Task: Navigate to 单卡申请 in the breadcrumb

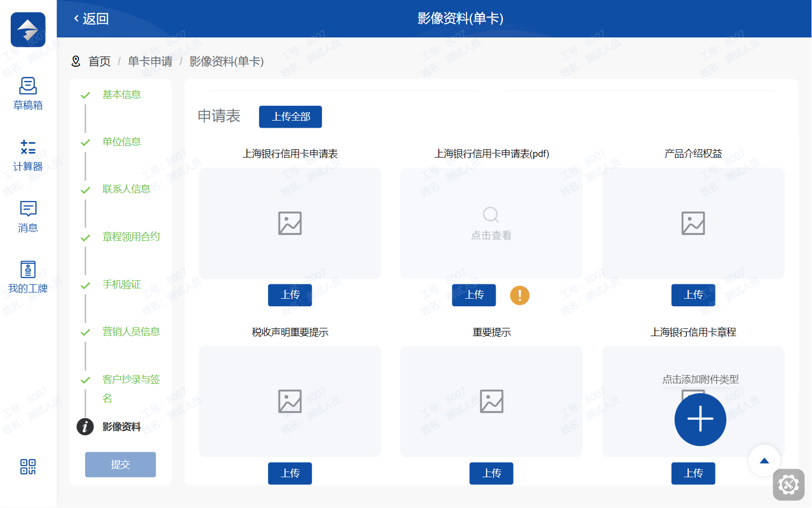Action: 150,62
